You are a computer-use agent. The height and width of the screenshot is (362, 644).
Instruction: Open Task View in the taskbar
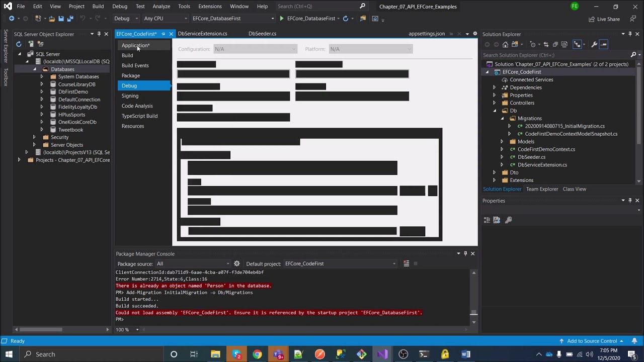pyautogui.click(x=194, y=354)
